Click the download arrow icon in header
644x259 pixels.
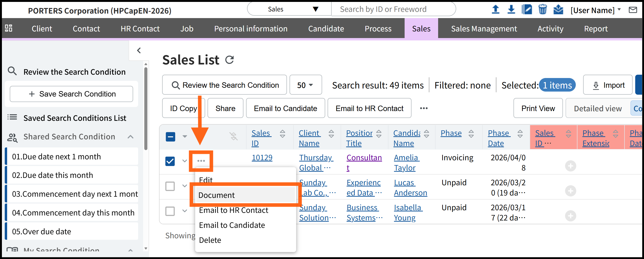point(511,10)
